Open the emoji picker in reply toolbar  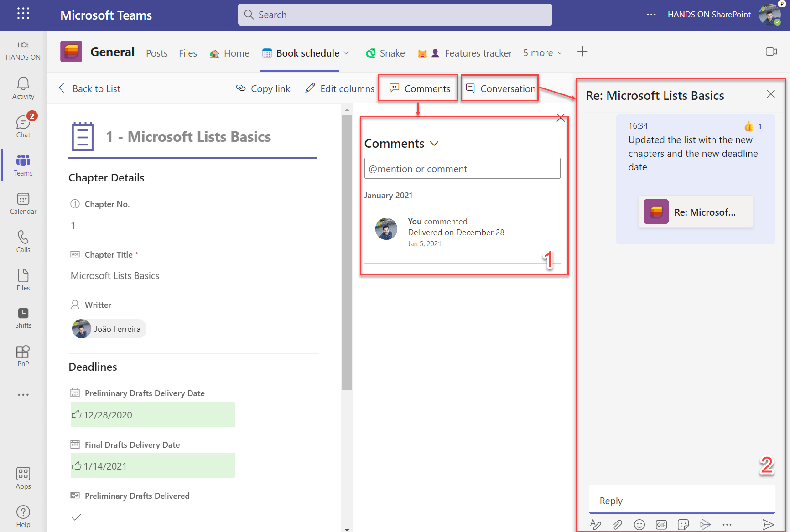tap(639, 525)
